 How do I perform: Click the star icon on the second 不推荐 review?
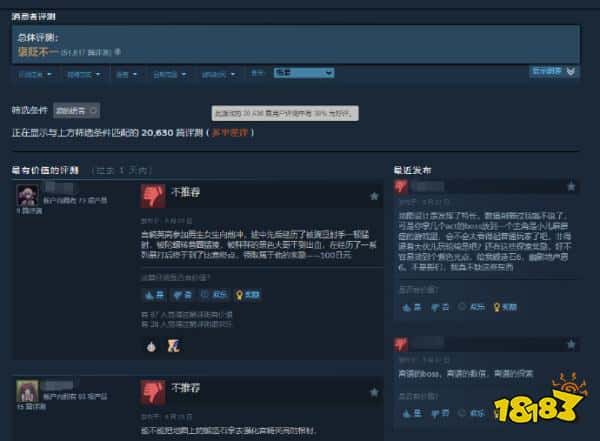tap(374, 392)
